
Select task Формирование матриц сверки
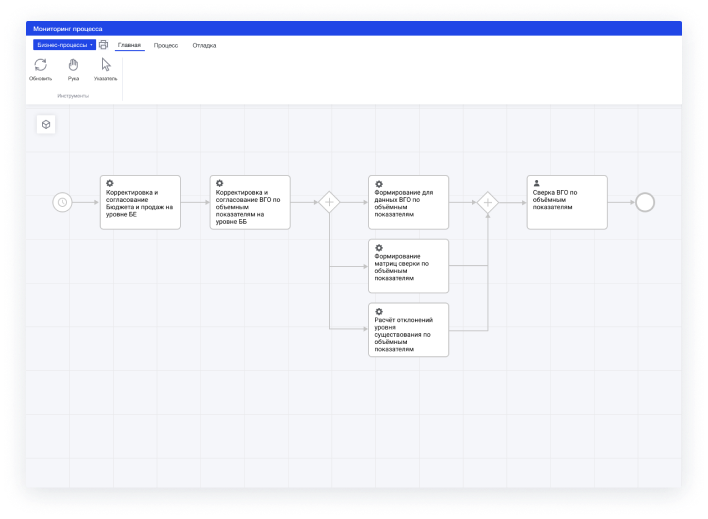(409, 266)
